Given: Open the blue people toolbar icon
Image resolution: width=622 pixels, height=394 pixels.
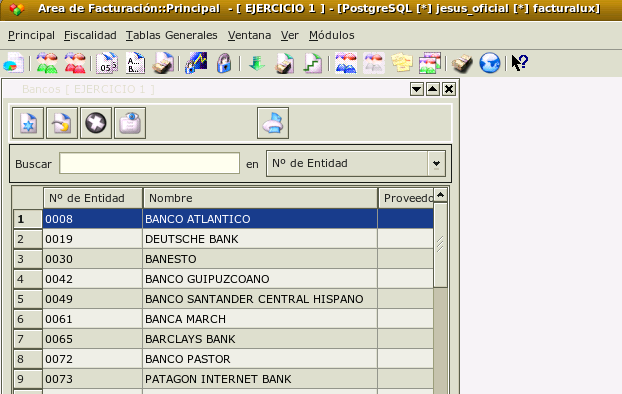Looking at the screenshot, I should [x=346, y=63].
